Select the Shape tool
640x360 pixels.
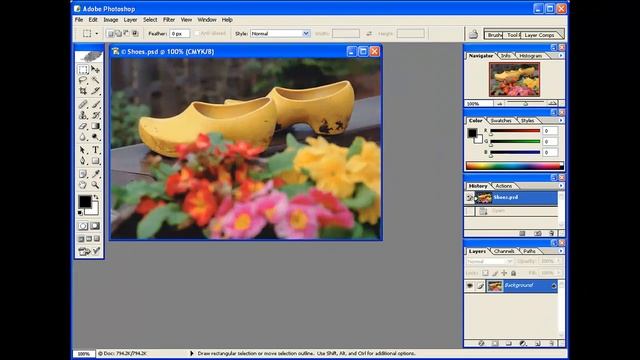click(95, 161)
